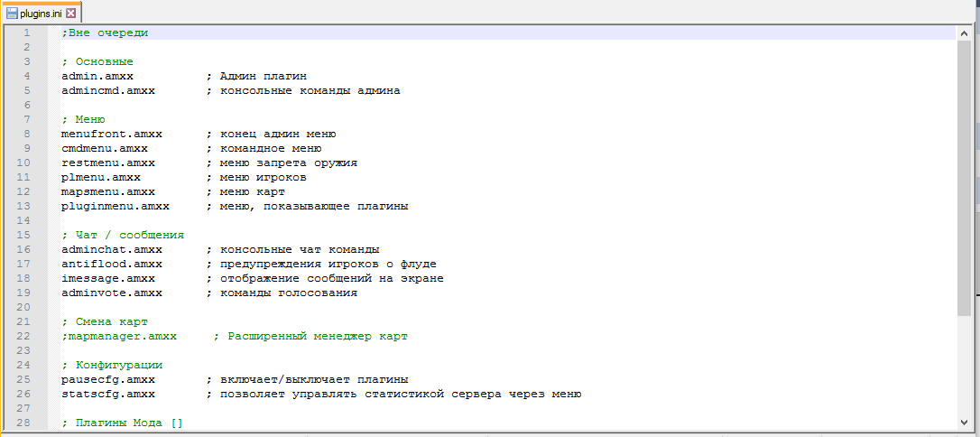Click the scrollbar up arrow
The width and height of the screenshot is (980, 437).
[x=964, y=33]
